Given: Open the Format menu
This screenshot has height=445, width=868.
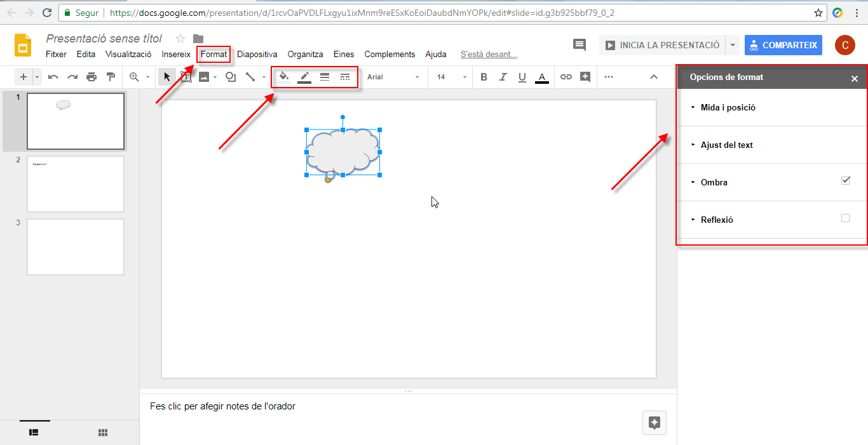Looking at the screenshot, I should coord(214,55).
